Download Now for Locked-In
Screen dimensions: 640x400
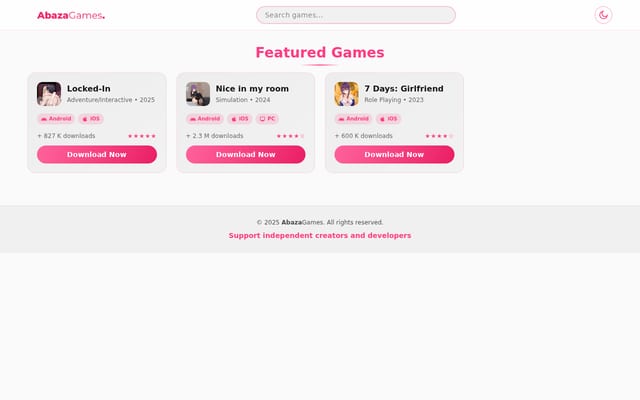click(x=97, y=155)
